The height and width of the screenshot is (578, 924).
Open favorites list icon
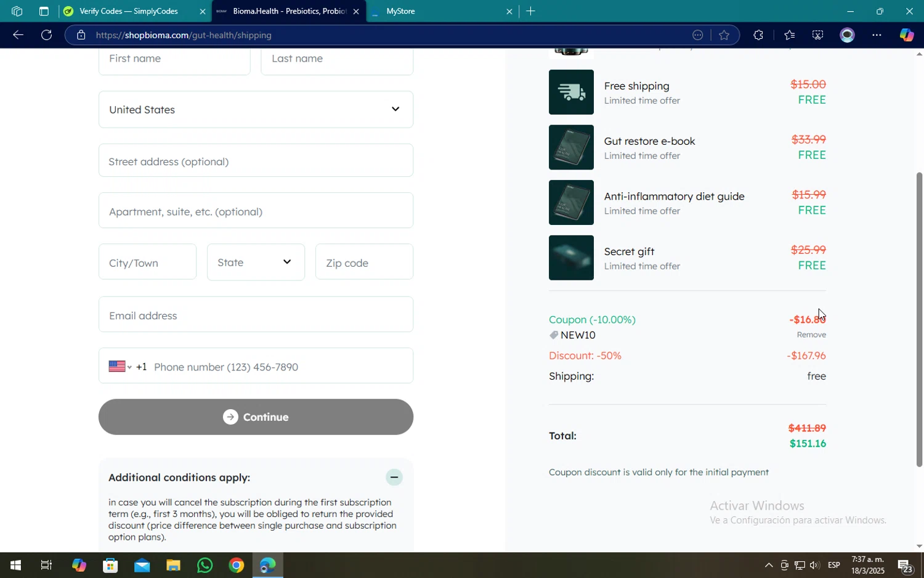coord(789,35)
